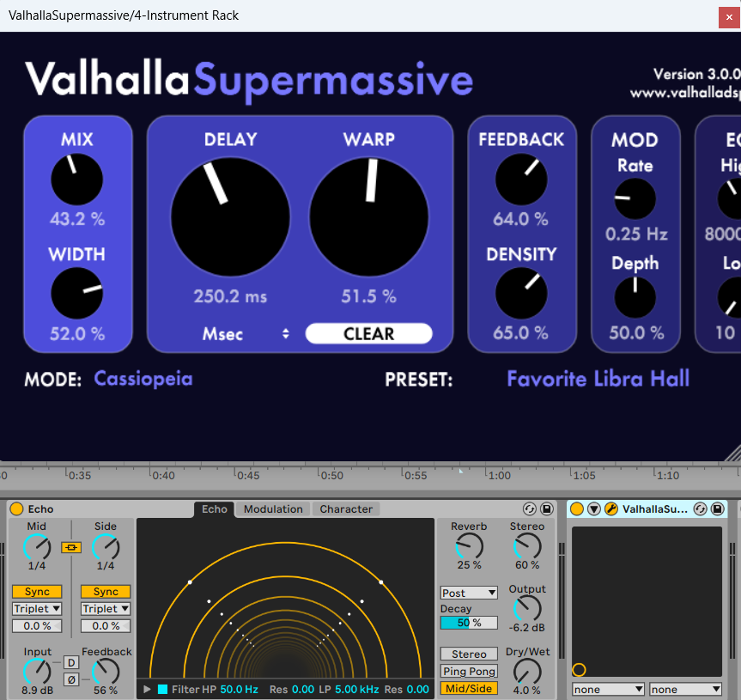This screenshot has width=741, height=700.
Task: Toggle the Ø feedback phase invert button
Action: tap(71, 679)
